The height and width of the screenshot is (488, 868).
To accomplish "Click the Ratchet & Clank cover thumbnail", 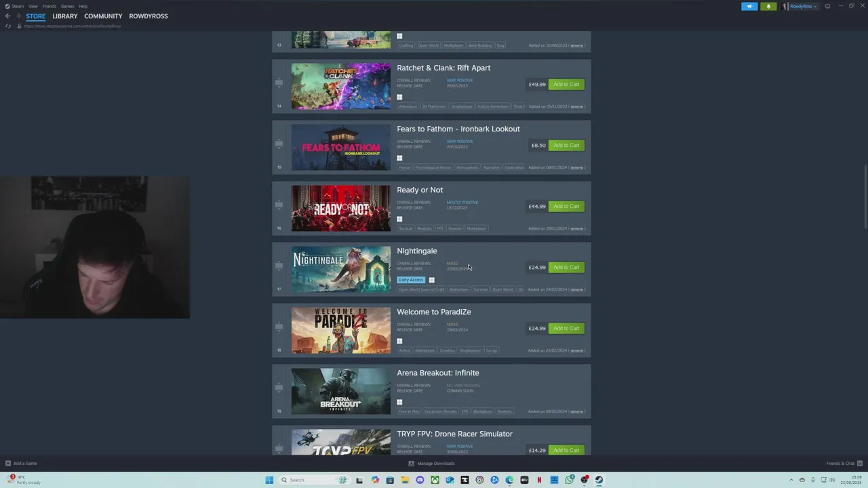I will [x=341, y=86].
